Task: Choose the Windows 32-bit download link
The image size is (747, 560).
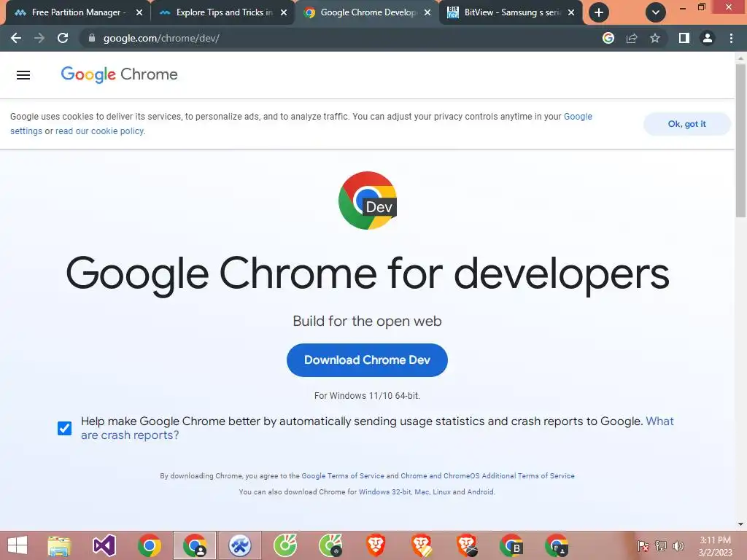Action: tap(385, 492)
